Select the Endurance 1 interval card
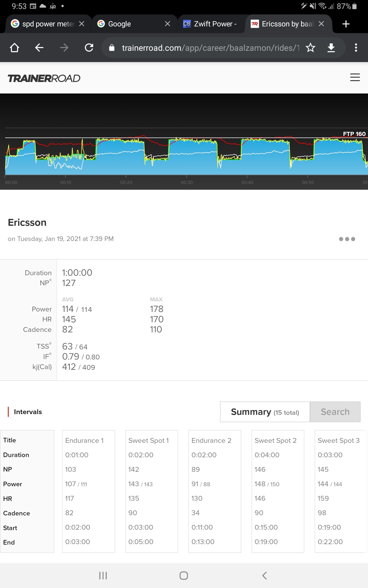 (89, 491)
